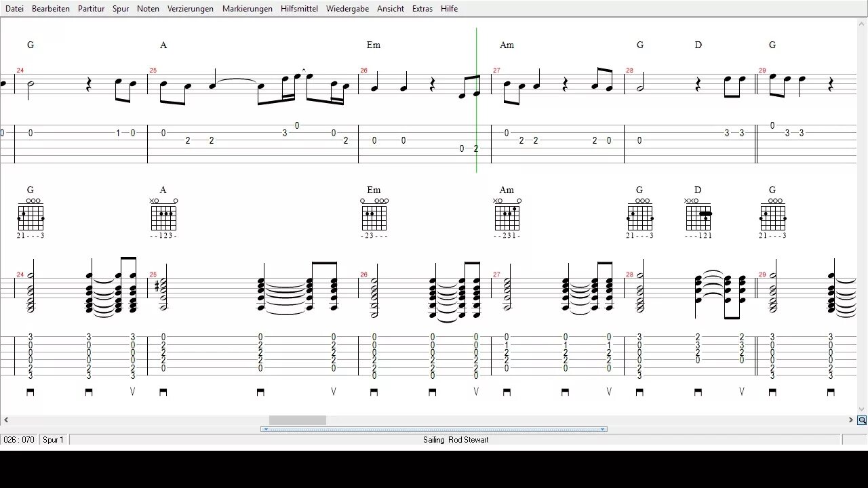Click the fingering text - - 1 2 3 - under A diagram
868x488 pixels.
pyautogui.click(x=163, y=236)
